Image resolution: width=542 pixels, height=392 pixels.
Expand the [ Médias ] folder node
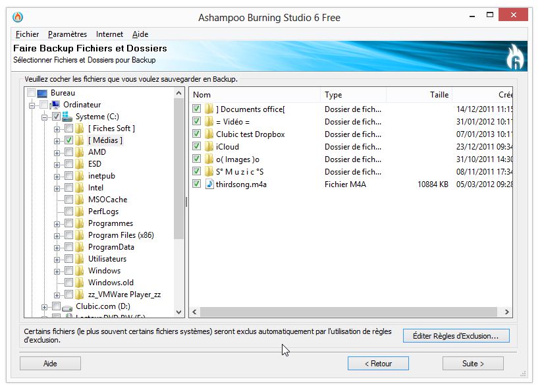click(x=57, y=141)
